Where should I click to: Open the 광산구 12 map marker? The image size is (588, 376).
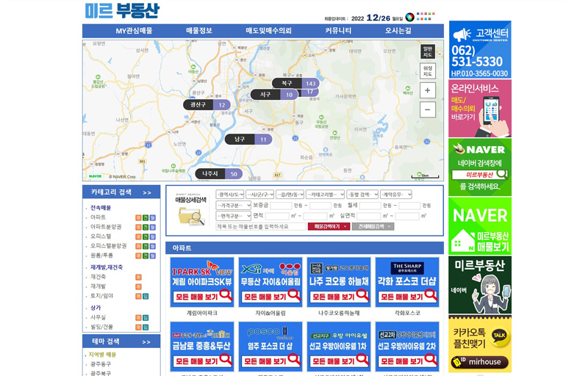pyautogui.click(x=207, y=105)
